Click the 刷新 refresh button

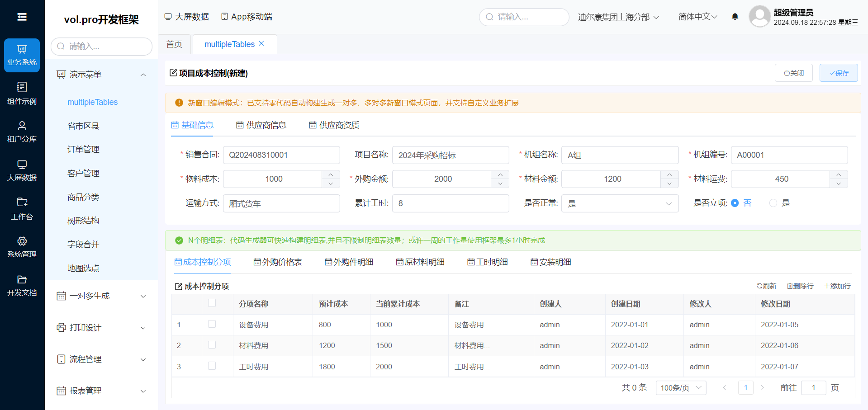767,286
